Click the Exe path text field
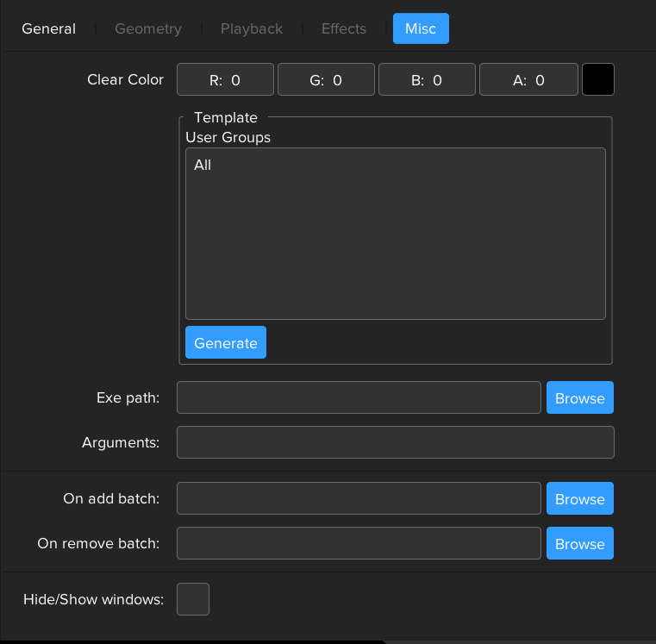The height and width of the screenshot is (644, 656). coord(359,398)
